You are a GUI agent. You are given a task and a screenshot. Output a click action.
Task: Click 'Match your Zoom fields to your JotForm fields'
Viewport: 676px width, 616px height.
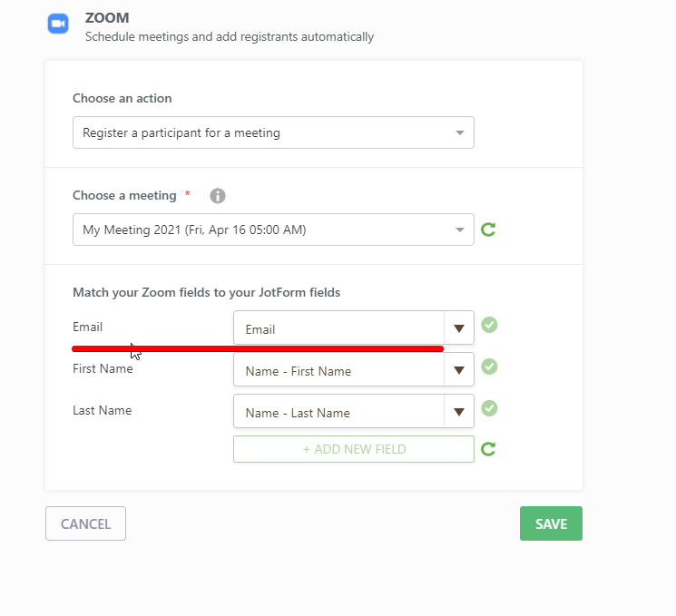pyautogui.click(x=207, y=292)
